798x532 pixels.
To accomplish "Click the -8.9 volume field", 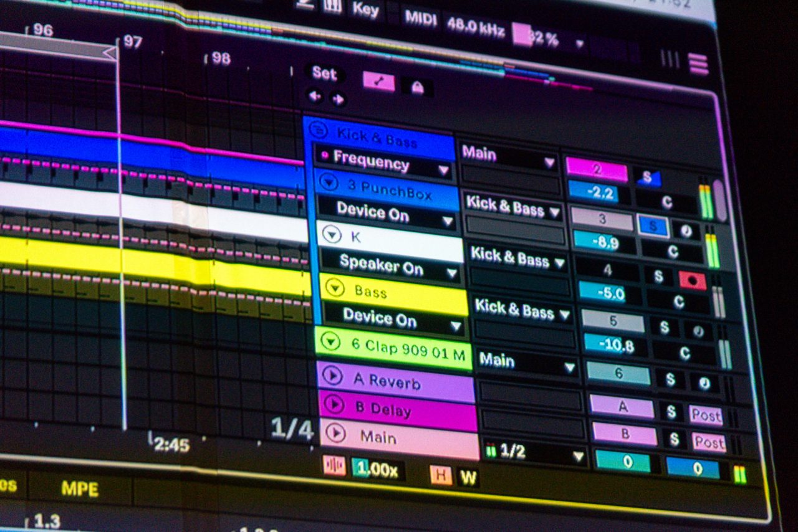I will (x=604, y=242).
